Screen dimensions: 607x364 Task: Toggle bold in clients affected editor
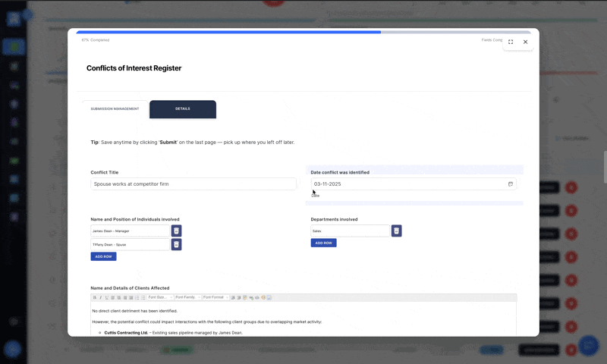(95, 297)
